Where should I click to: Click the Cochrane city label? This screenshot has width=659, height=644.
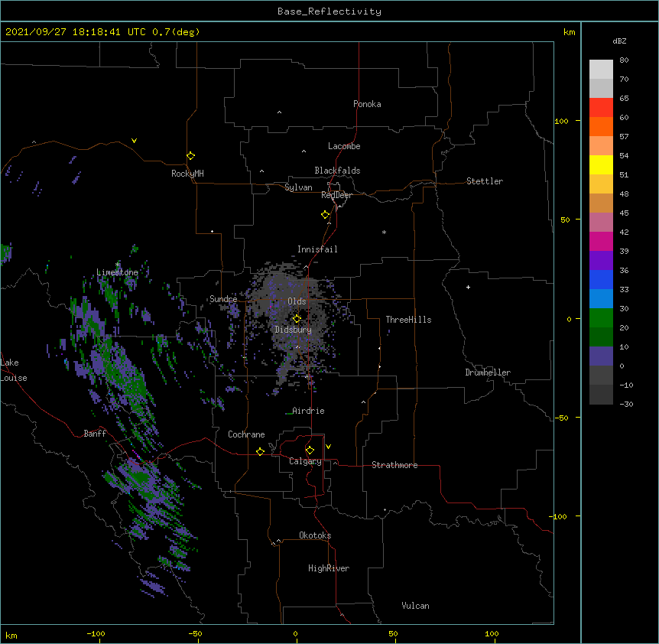click(x=246, y=434)
